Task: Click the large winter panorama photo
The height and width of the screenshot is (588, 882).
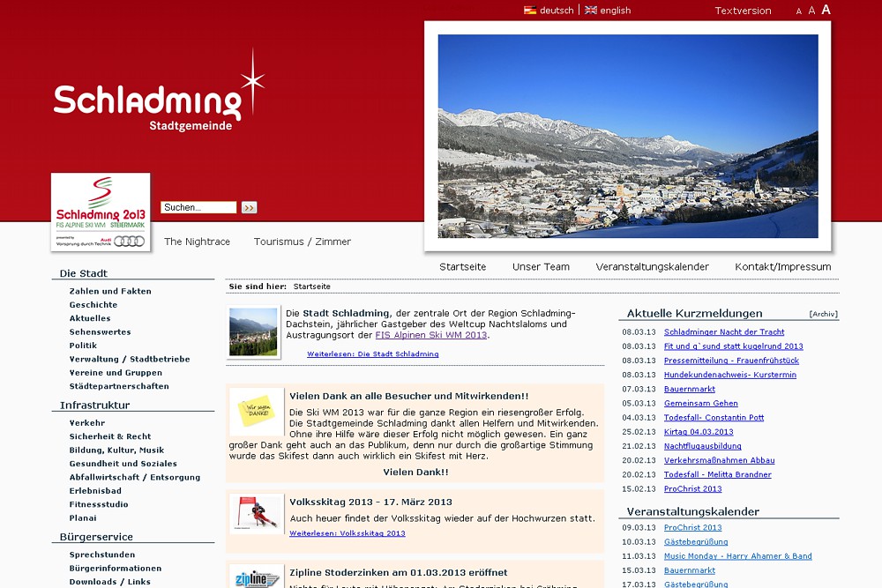Action: point(628,136)
